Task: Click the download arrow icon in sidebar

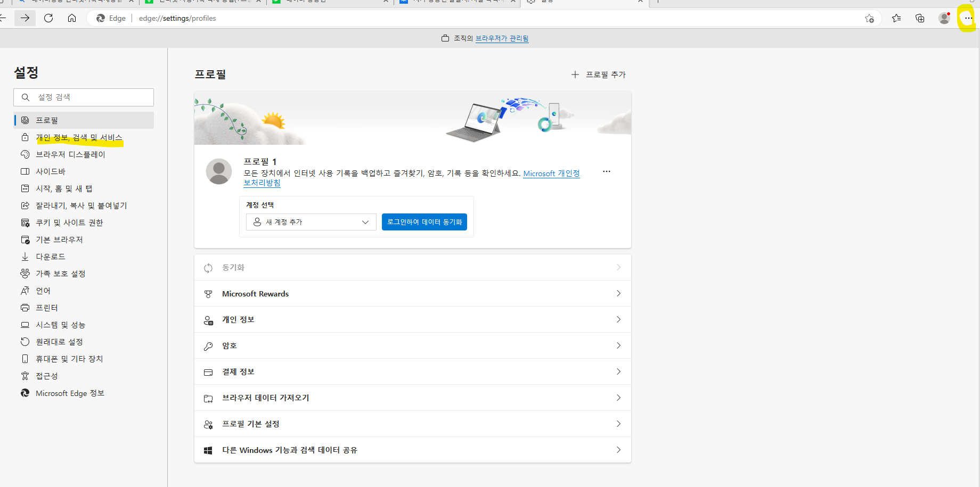Action: (25, 257)
